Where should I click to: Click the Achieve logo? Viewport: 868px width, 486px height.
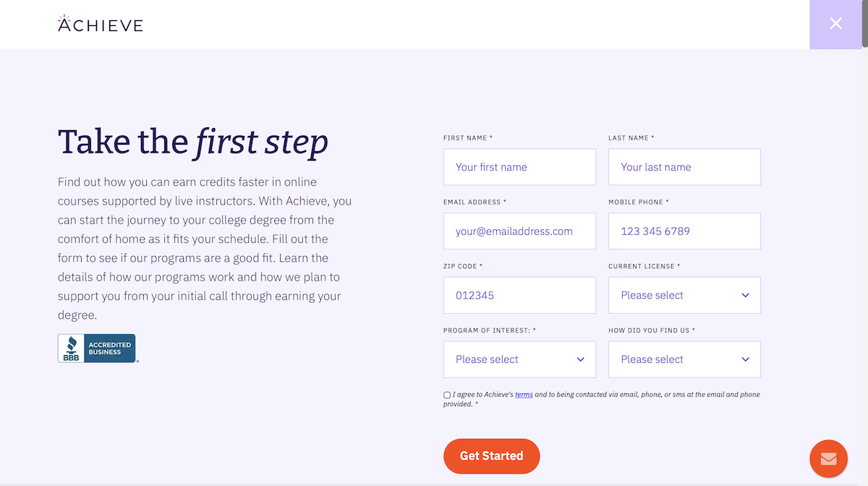[101, 24]
